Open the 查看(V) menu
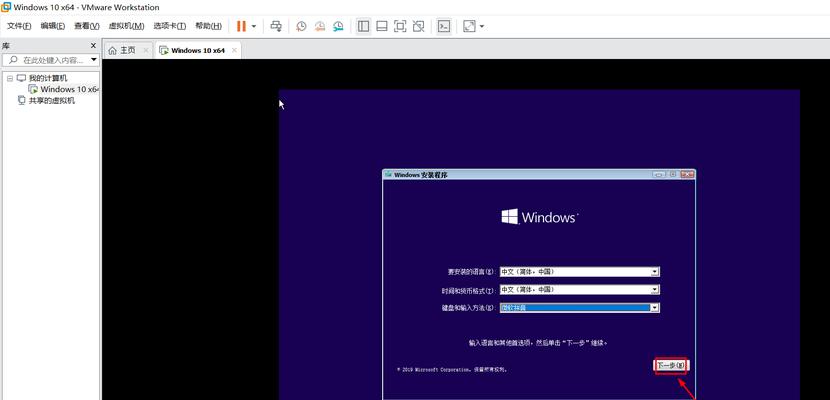 pyautogui.click(x=87, y=26)
